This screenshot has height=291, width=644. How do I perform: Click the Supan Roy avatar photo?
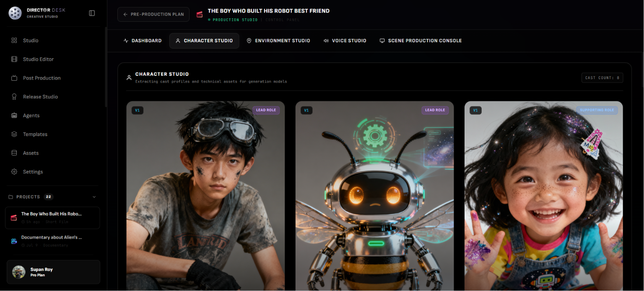(19, 272)
